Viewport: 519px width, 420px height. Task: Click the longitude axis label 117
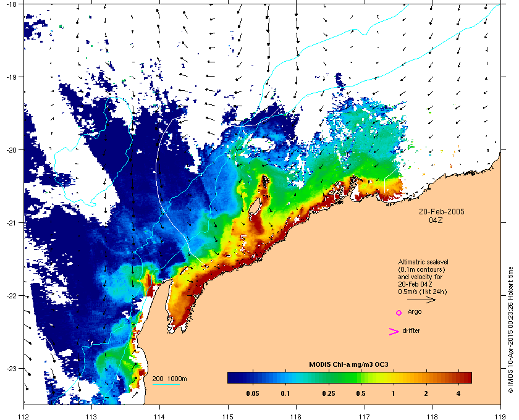(364, 417)
